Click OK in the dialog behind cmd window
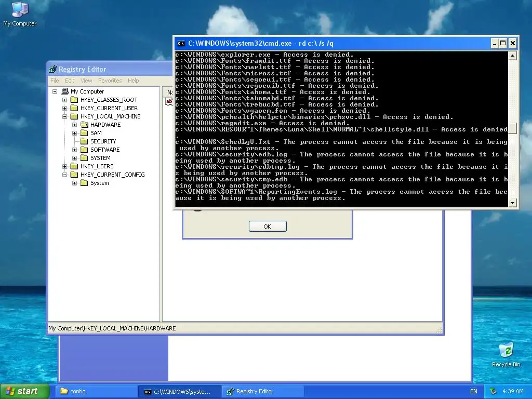The height and width of the screenshot is (399, 532). tap(268, 227)
